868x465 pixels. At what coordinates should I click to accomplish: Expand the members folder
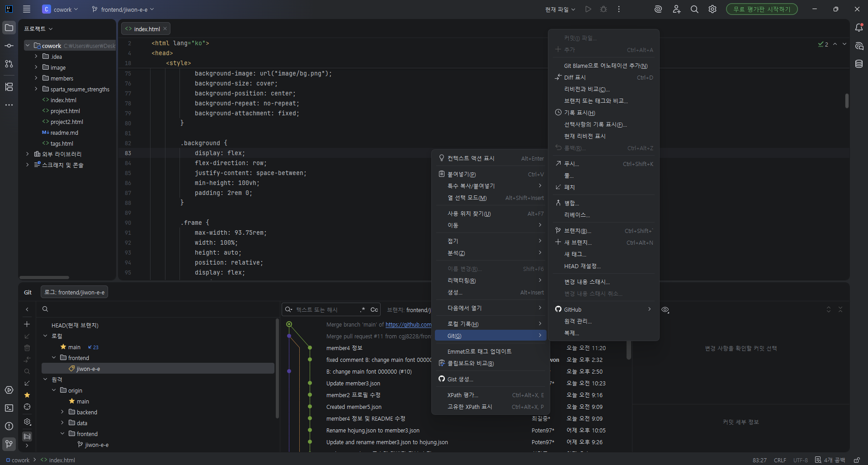coord(36,78)
